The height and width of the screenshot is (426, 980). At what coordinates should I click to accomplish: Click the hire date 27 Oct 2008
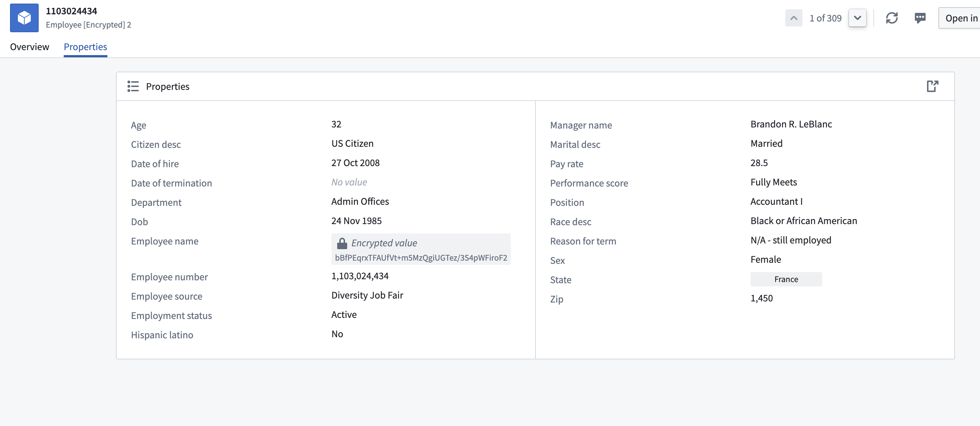coord(355,163)
